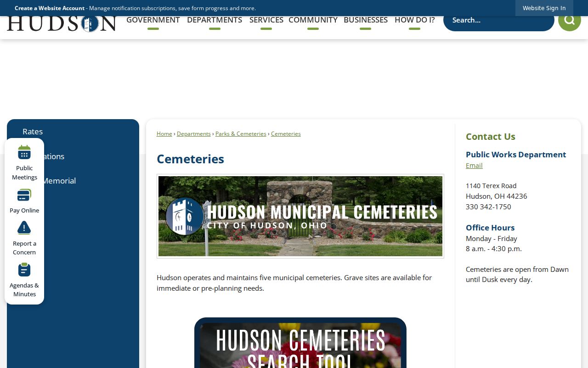Email the Public Works Department

pos(474,166)
